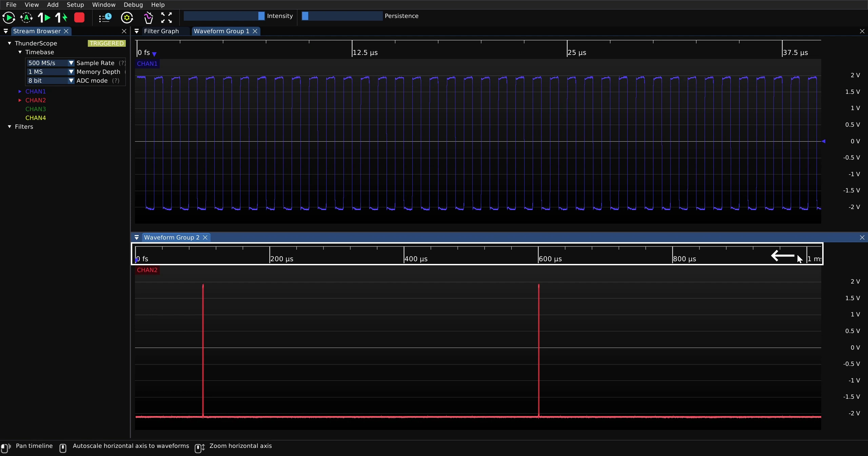868x456 pixels.
Task: Switch to the Filter Graph tab
Action: click(161, 31)
